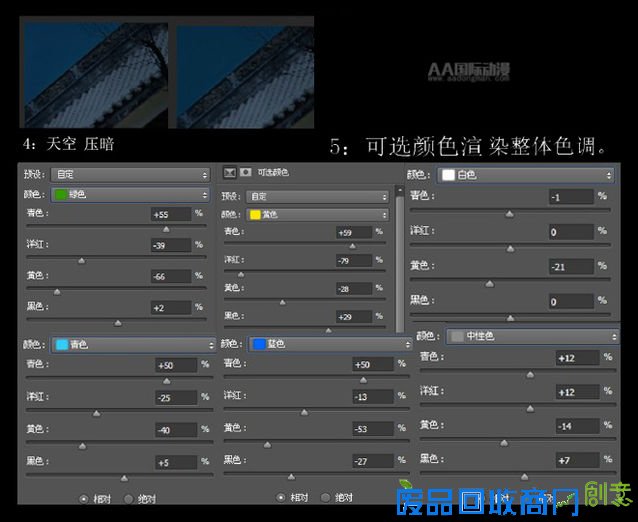Select the second darker rooftop thumbnail

[244, 76]
